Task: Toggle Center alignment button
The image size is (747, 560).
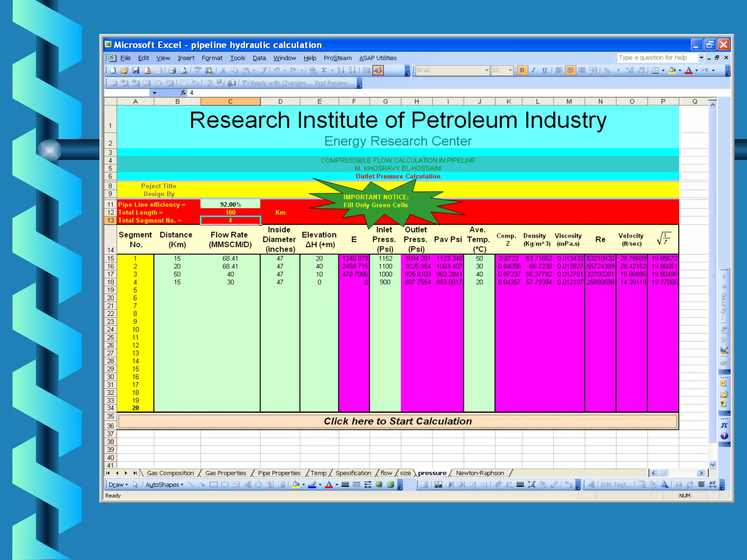Action: point(570,70)
